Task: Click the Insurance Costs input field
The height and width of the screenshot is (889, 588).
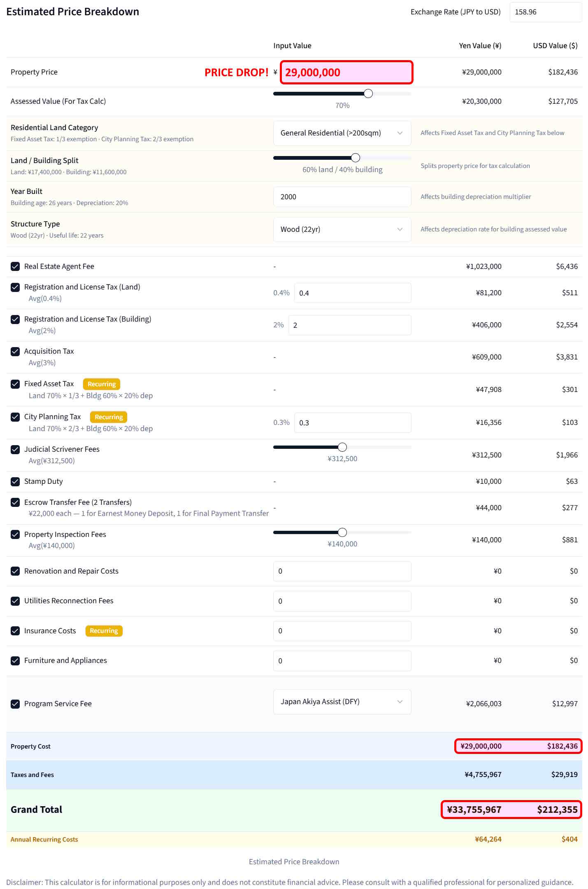Action: [x=342, y=631]
